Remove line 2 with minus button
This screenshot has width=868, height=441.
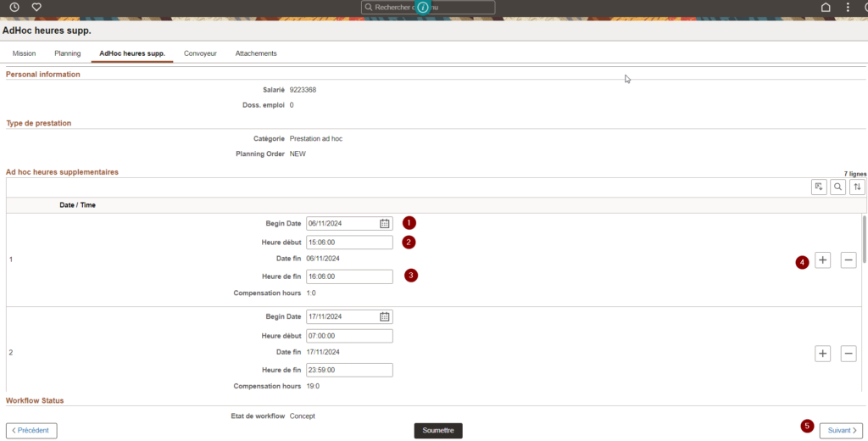(x=849, y=354)
